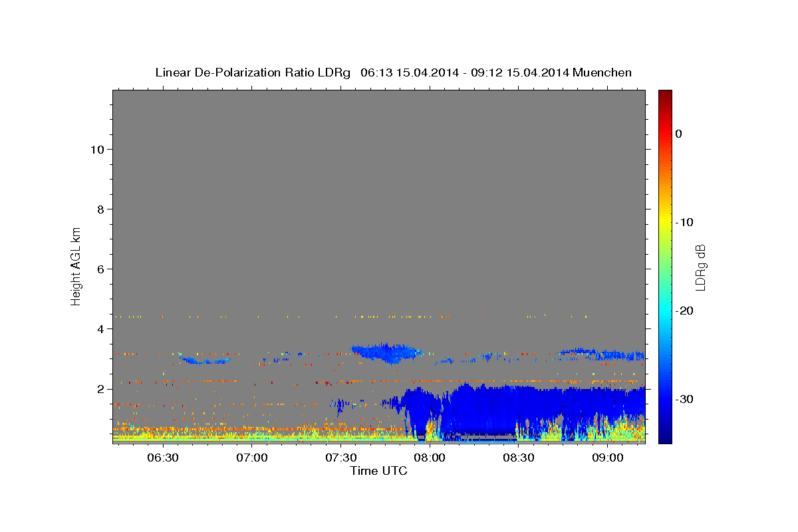Click the plot title text

(393, 72)
